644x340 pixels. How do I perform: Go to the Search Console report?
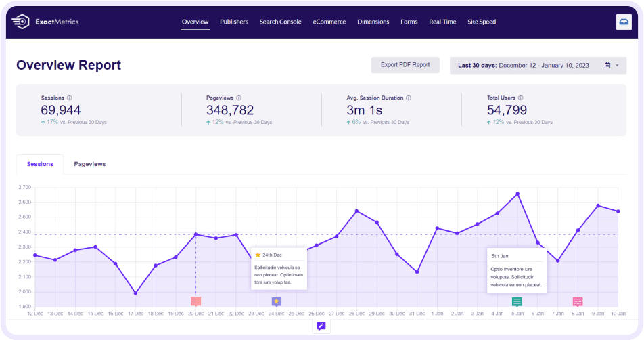pyautogui.click(x=280, y=22)
